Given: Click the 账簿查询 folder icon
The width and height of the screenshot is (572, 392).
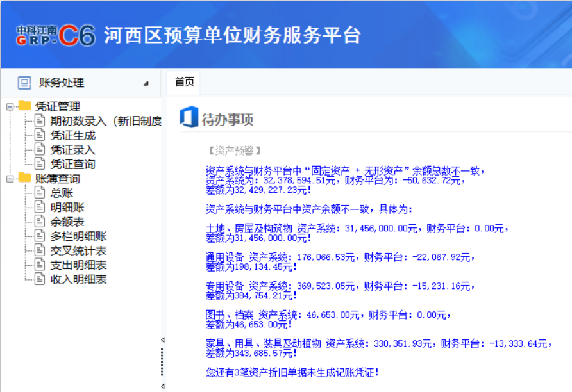Looking at the screenshot, I should pyautogui.click(x=25, y=178).
